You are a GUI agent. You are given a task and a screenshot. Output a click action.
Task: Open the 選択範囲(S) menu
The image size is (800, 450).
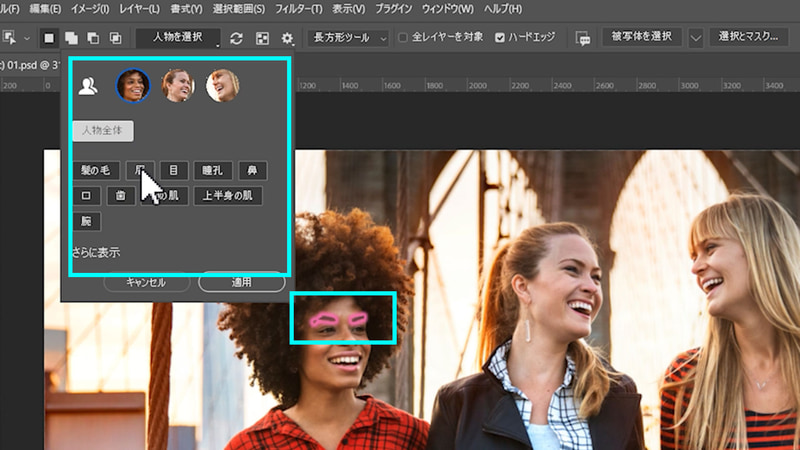tap(238, 9)
